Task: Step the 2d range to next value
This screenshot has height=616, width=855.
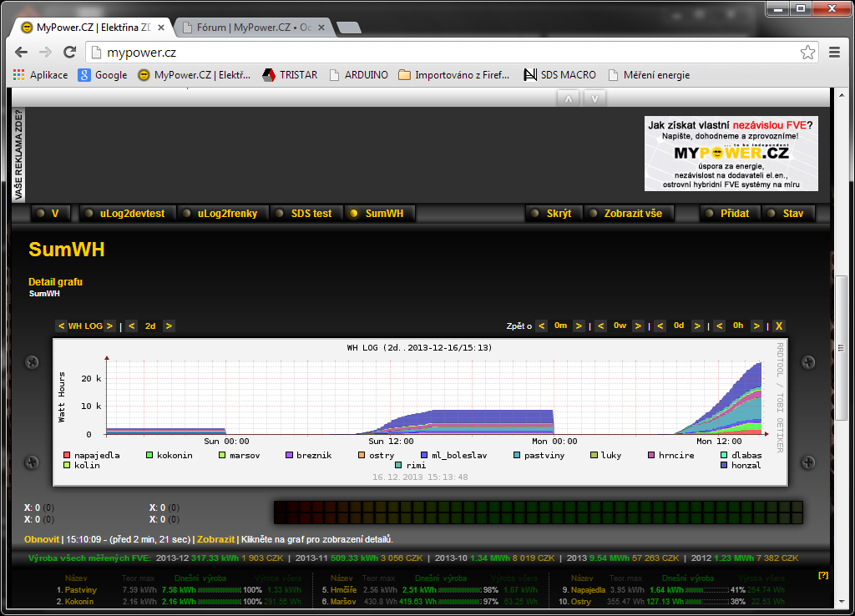Action: point(169,326)
